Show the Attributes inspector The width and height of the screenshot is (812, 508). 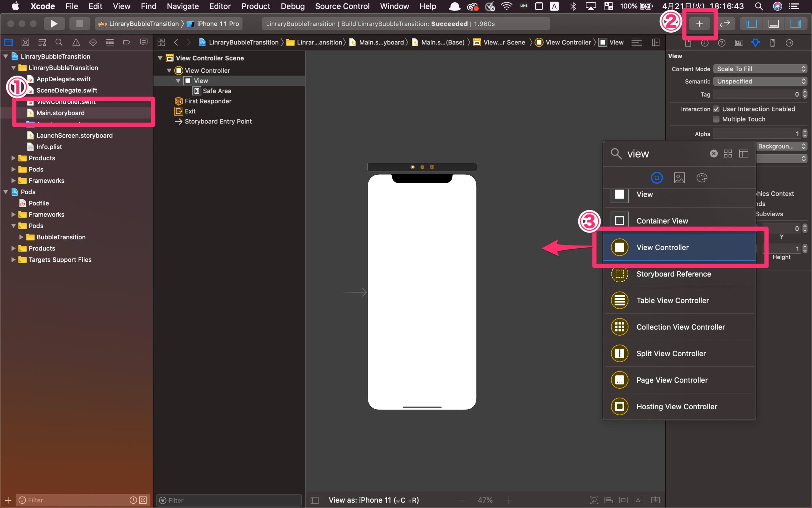point(756,43)
